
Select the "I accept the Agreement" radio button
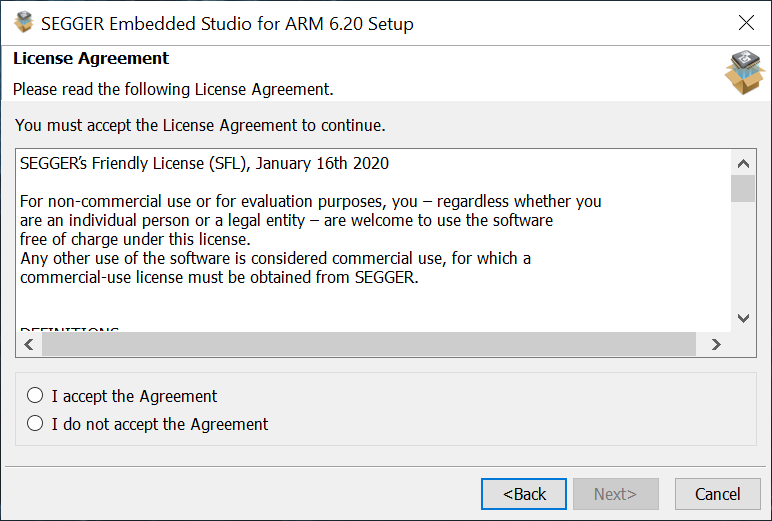tap(36, 395)
